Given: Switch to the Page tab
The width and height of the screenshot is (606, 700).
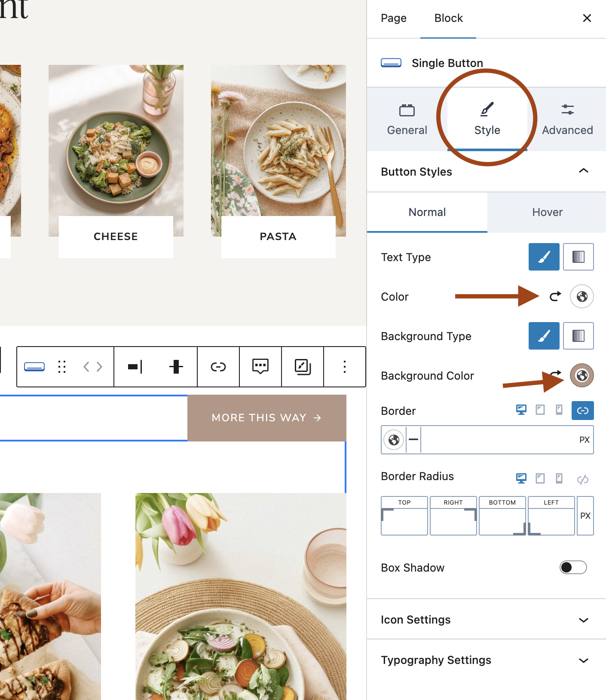Looking at the screenshot, I should point(394,18).
